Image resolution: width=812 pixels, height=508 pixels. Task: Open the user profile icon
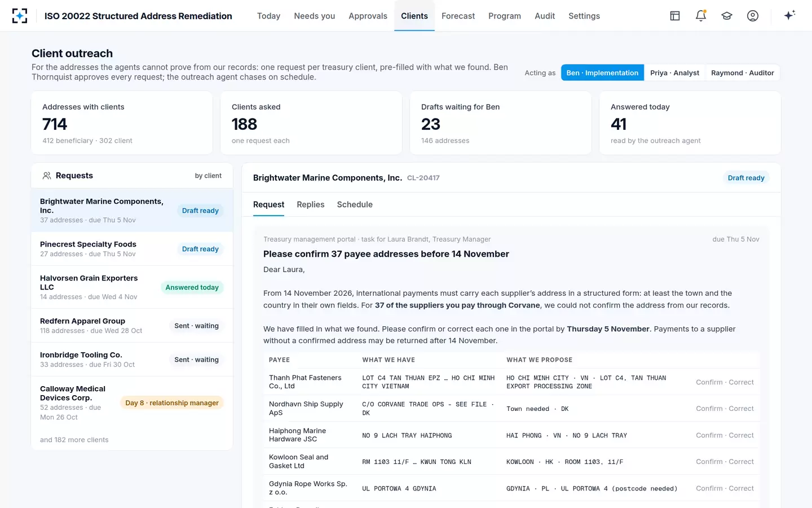coord(753,16)
